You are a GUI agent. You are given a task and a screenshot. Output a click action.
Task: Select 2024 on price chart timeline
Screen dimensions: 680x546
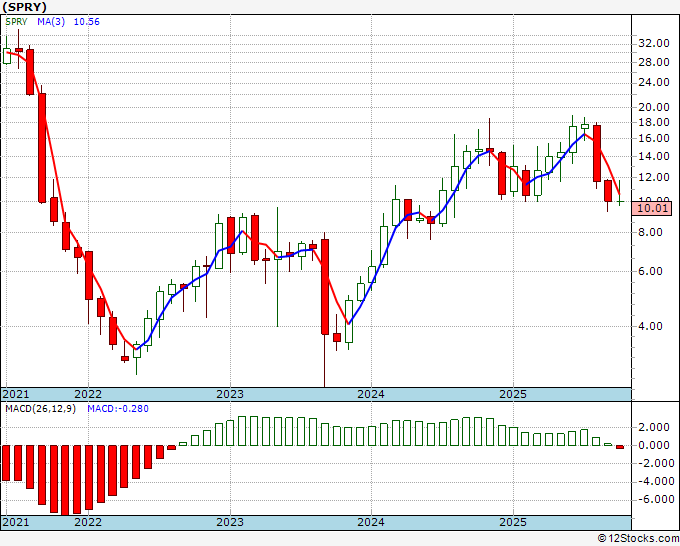point(371,394)
